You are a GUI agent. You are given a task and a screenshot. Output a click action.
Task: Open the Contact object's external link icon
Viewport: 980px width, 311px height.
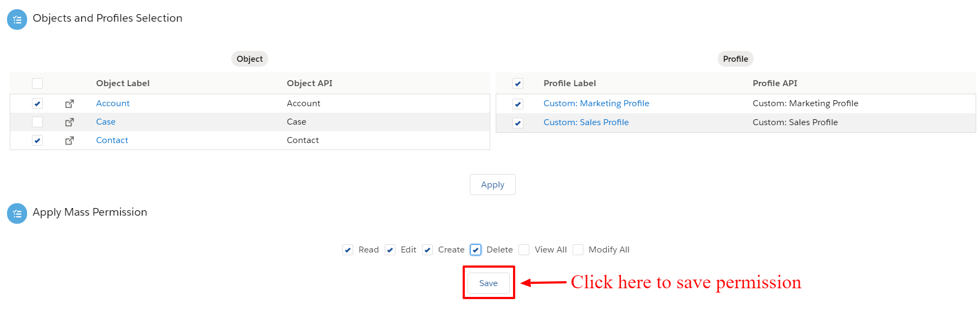tap(69, 140)
